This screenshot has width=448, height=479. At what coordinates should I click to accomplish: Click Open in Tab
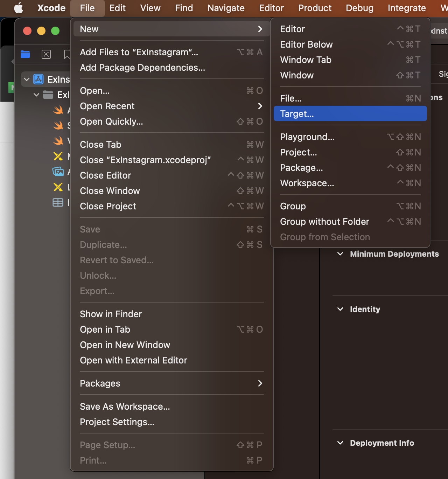pyautogui.click(x=171, y=329)
